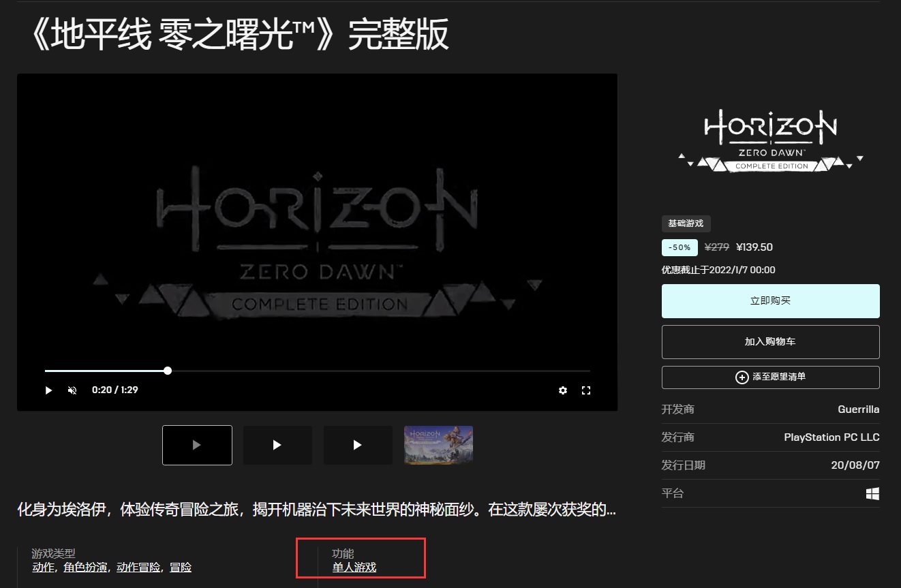901x588 pixels.
Task: Click publisher PlayStation PC LLC
Action: tap(831, 437)
